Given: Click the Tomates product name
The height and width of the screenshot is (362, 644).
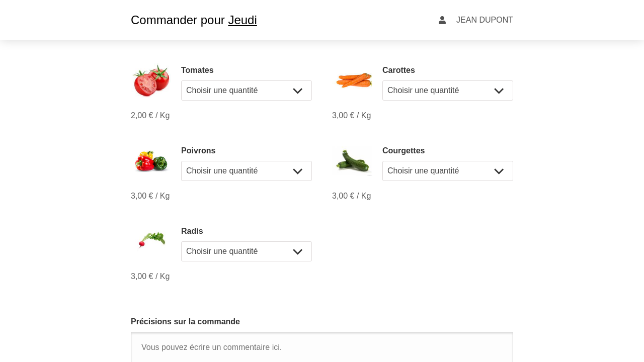Looking at the screenshot, I should coord(197,70).
